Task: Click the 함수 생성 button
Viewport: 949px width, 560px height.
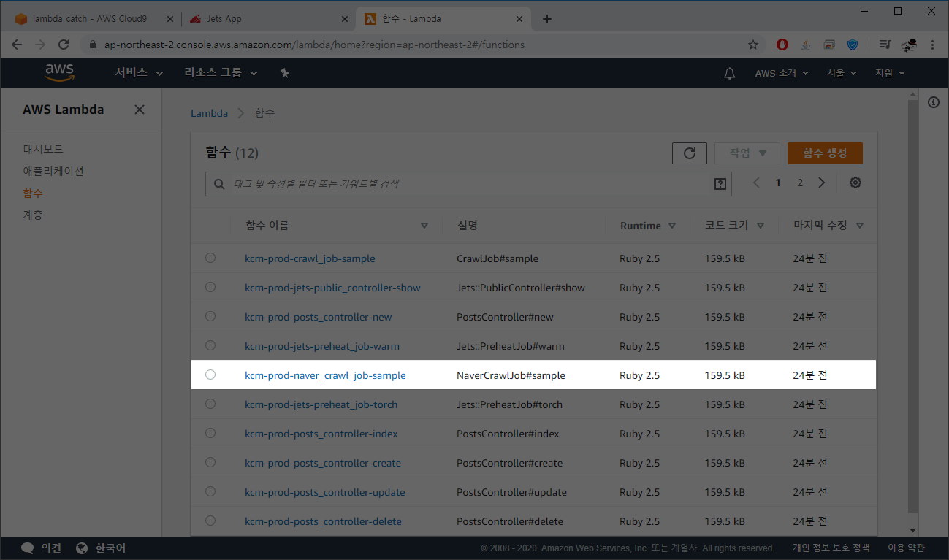Action: pyautogui.click(x=825, y=153)
